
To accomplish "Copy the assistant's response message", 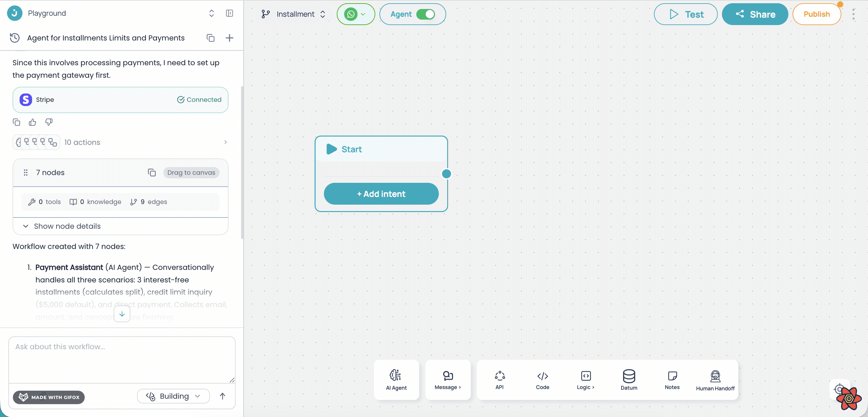I will (x=16, y=122).
